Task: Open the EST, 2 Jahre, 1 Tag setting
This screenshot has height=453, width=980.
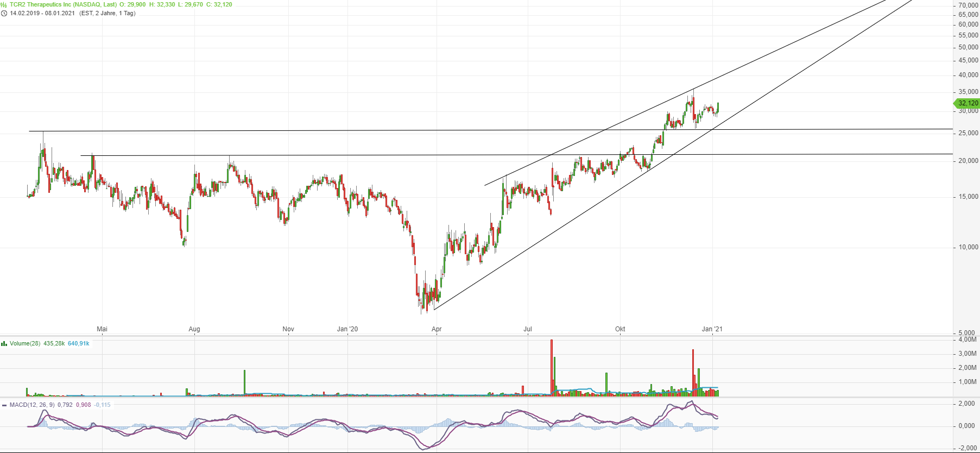Action: point(108,13)
